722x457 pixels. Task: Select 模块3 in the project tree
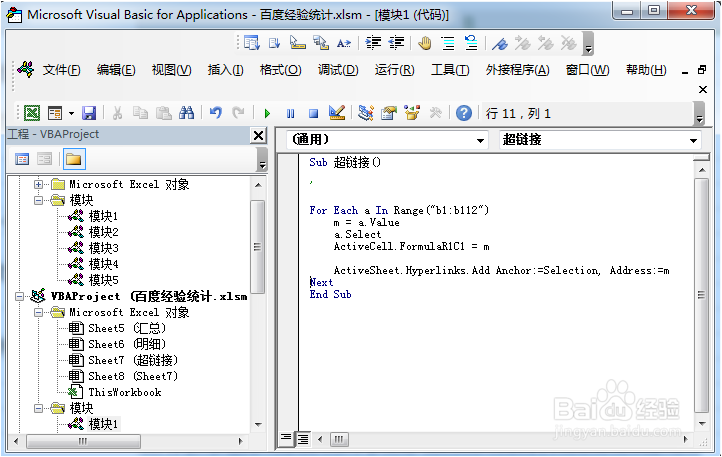coord(103,248)
